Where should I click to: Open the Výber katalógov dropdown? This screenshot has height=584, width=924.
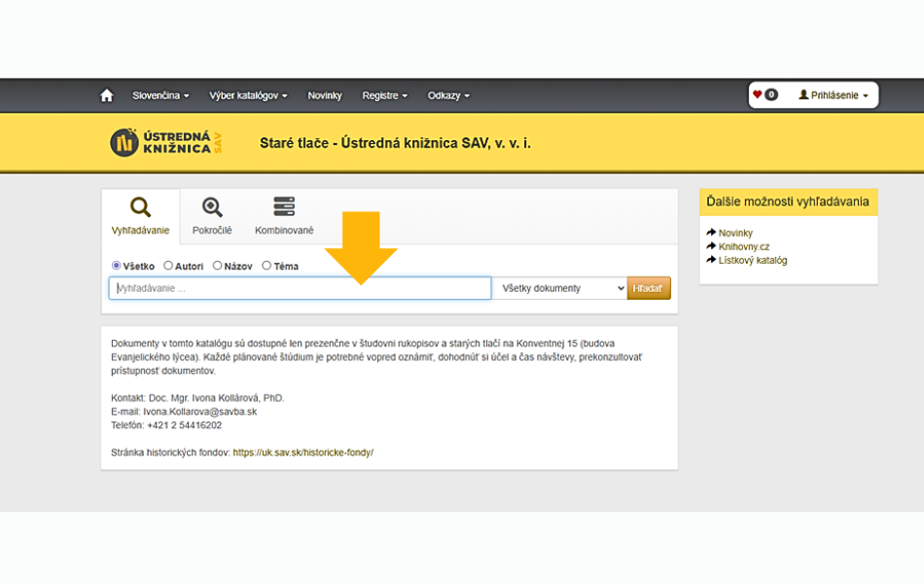(248, 95)
